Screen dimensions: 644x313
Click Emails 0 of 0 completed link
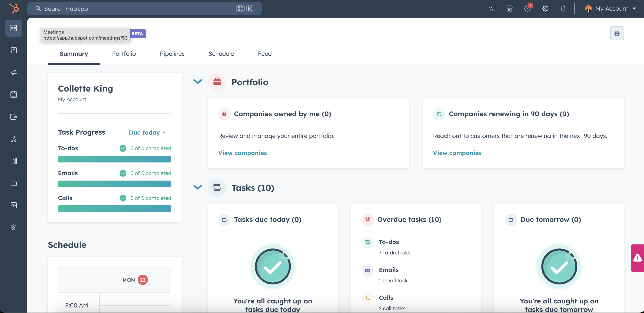[150, 173]
